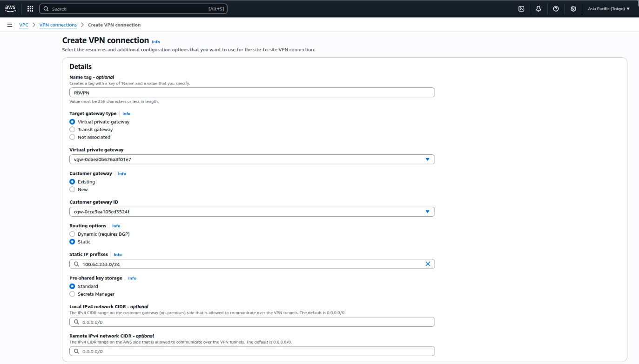This screenshot has height=364, width=639.
Task: Select Secrets Manager for pre-shared key storage
Action: tap(72, 294)
